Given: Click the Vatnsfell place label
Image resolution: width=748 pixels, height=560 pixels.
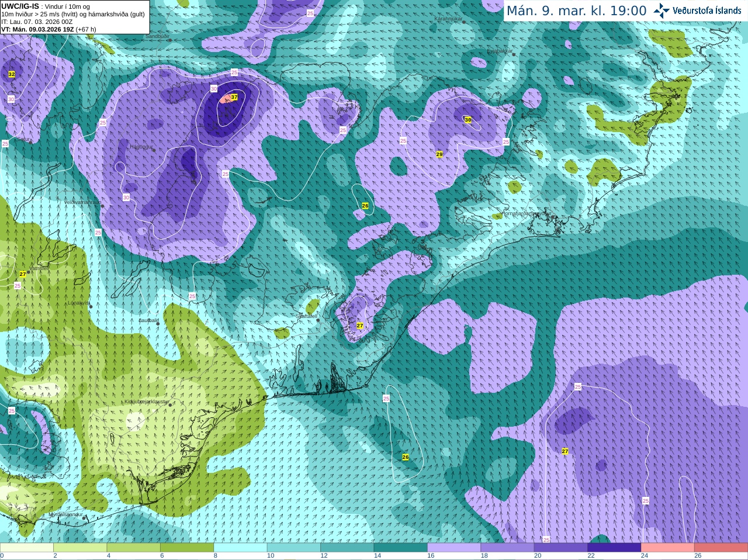Looking at the screenshot, I should coord(39,268).
